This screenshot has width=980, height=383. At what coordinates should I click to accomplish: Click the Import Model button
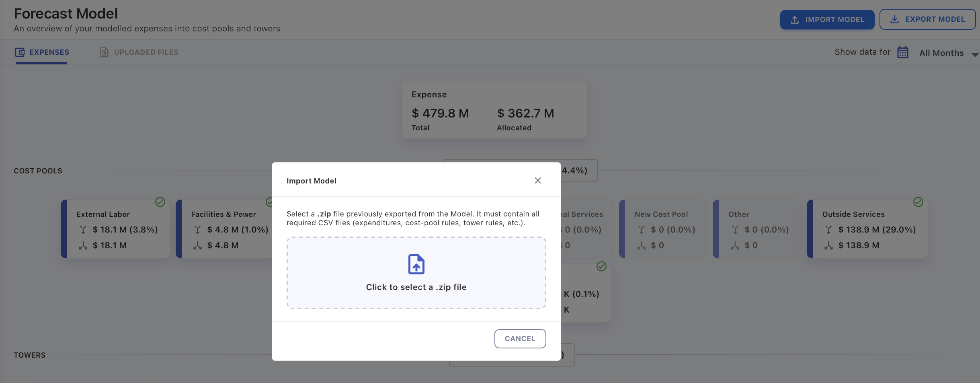(827, 20)
